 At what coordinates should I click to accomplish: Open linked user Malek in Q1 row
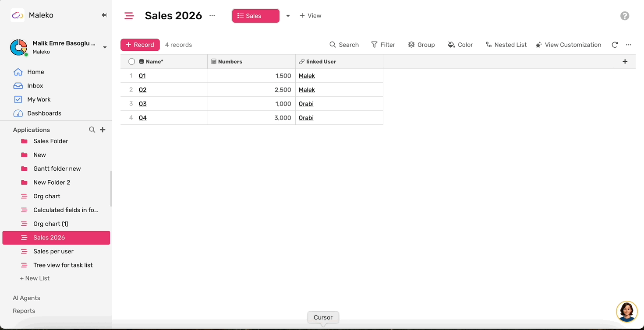tap(307, 76)
